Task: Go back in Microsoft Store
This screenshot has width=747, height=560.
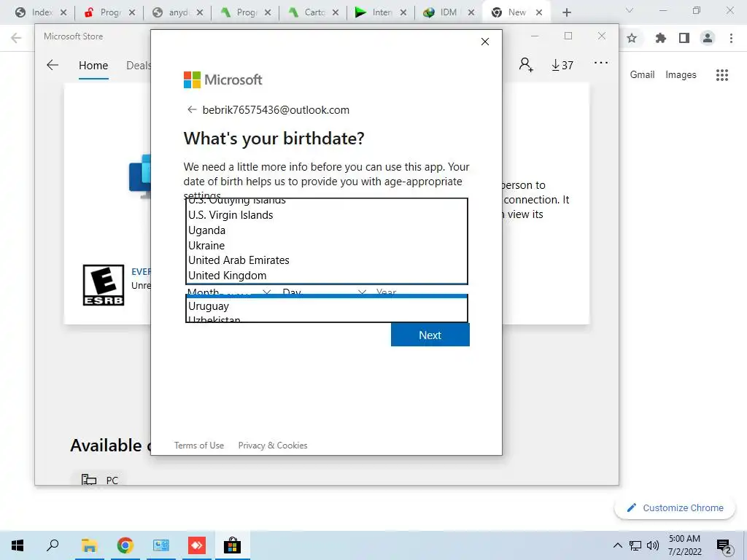Action: tap(53, 65)
